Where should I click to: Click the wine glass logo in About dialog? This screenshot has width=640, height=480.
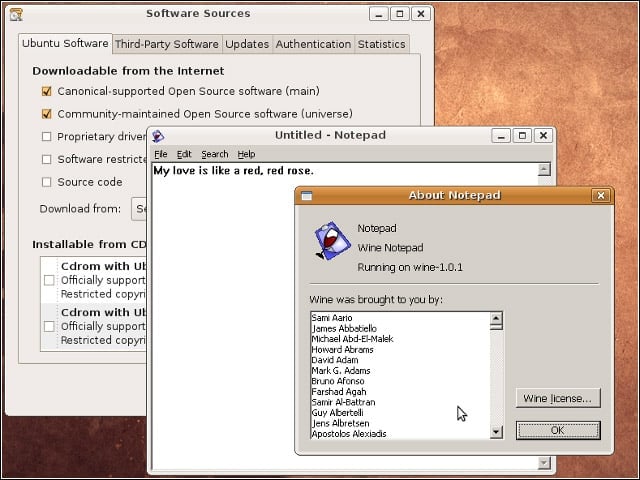332,240
